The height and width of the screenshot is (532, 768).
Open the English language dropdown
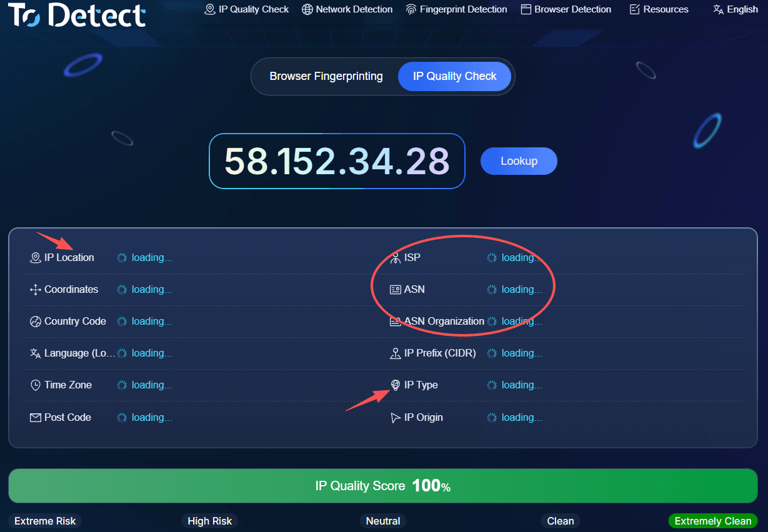pyautogui.click(x=736, y=9)
